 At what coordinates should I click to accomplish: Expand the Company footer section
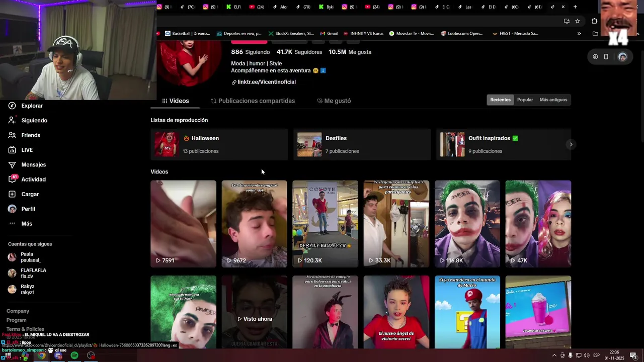pos(18,311)
